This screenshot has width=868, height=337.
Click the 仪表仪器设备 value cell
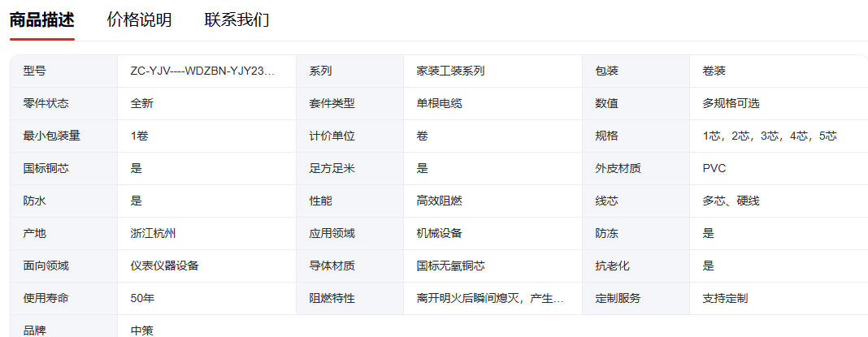(164, 266)
